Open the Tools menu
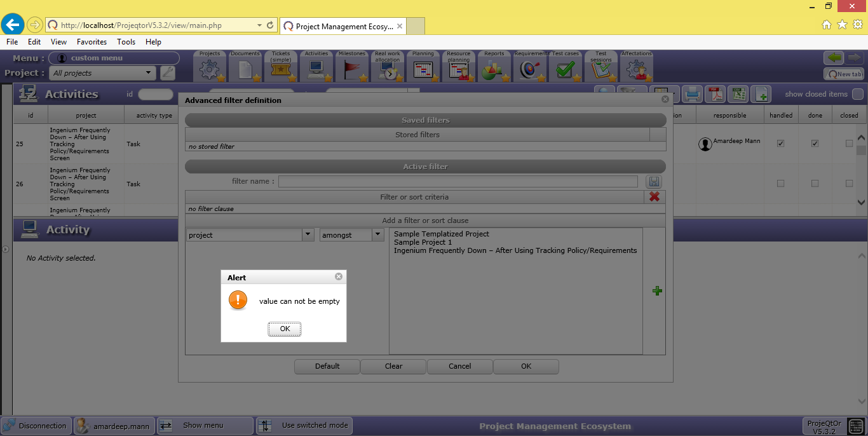 126,42
